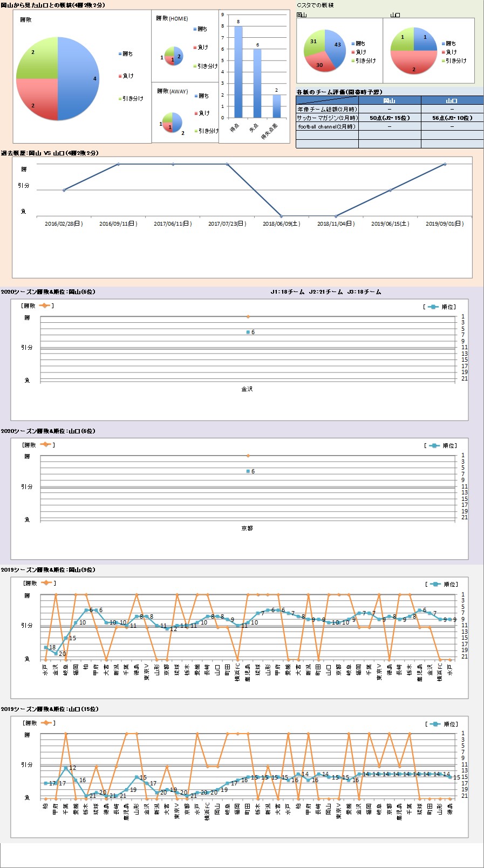Click the 2016/09/11(日) date label
The height and width of the screenshot is (868, 484).
tap(118, 223)
